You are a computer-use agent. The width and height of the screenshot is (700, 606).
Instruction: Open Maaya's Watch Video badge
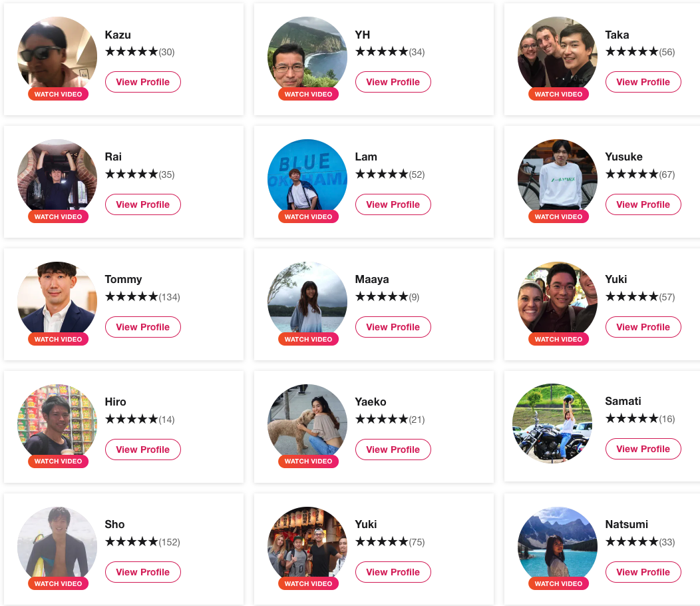tap(308, 339)
